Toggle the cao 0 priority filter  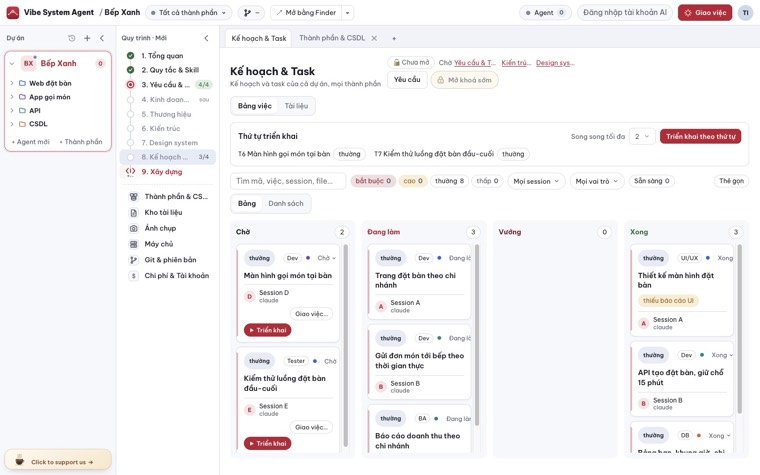[413, 181]
